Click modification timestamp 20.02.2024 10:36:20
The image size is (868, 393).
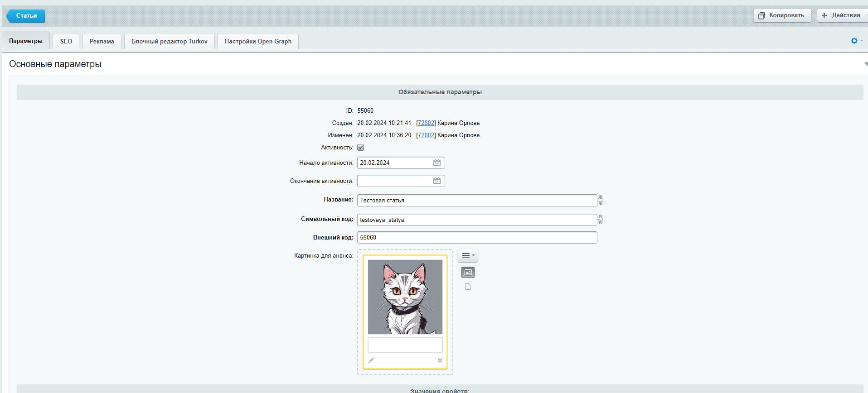pyautogui.click(x=384, y=135)
